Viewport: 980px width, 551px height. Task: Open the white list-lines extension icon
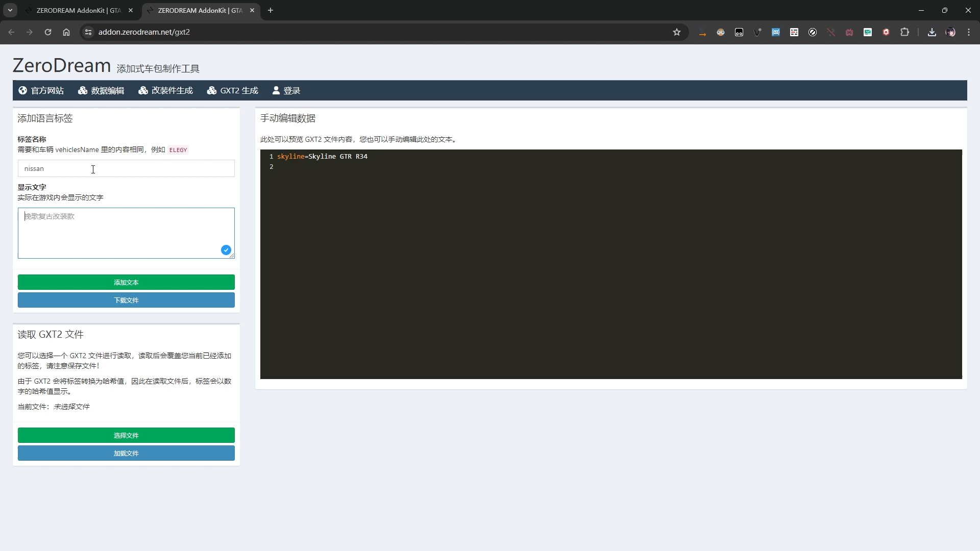click(x=794, y=32)
